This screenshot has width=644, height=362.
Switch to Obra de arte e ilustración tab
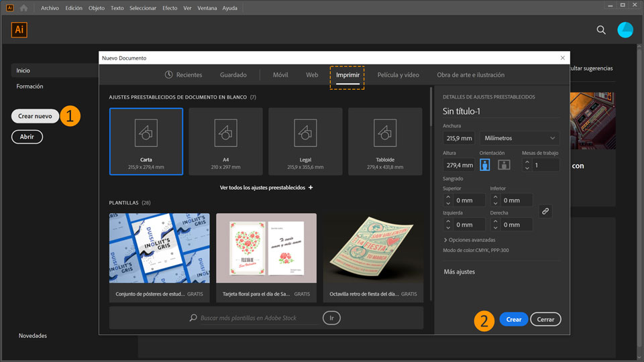click(471, 74)
